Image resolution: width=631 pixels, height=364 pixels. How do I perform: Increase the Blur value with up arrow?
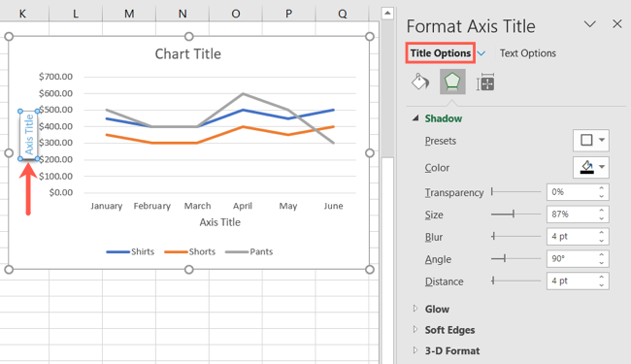coord(601,233)
